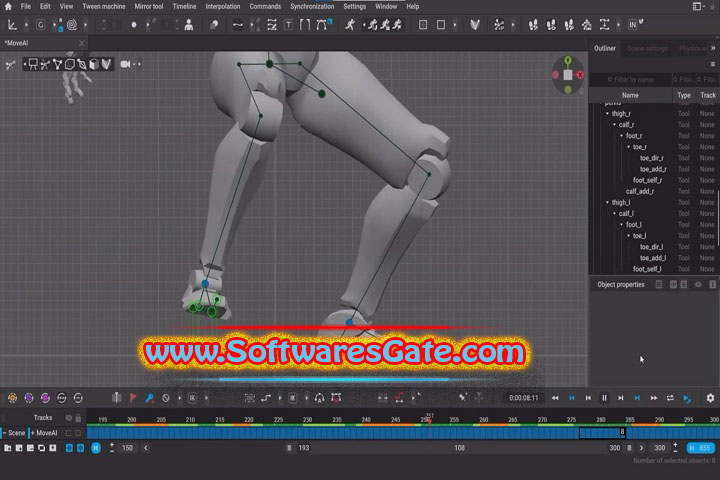Collapse the foot_l tree item
The height and width of the screenshot is (480, 720).
click(x=621, y=225)
